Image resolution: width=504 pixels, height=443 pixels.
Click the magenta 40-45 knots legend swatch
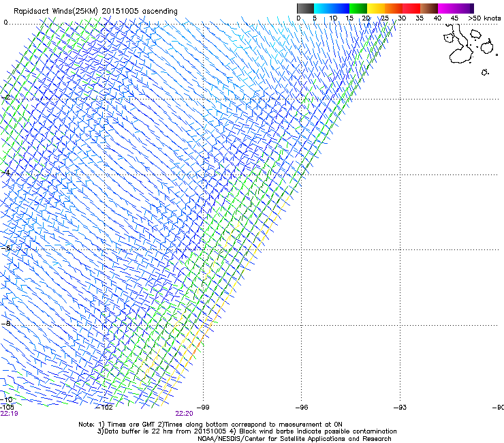(447, 8)
